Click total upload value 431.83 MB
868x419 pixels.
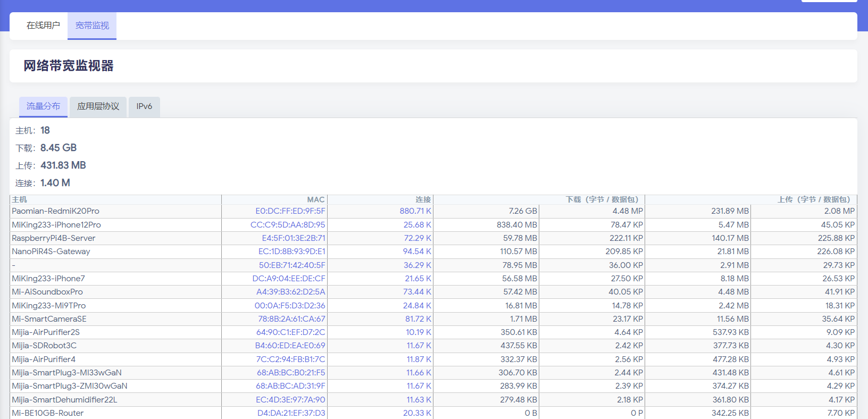tap(63, 165)
